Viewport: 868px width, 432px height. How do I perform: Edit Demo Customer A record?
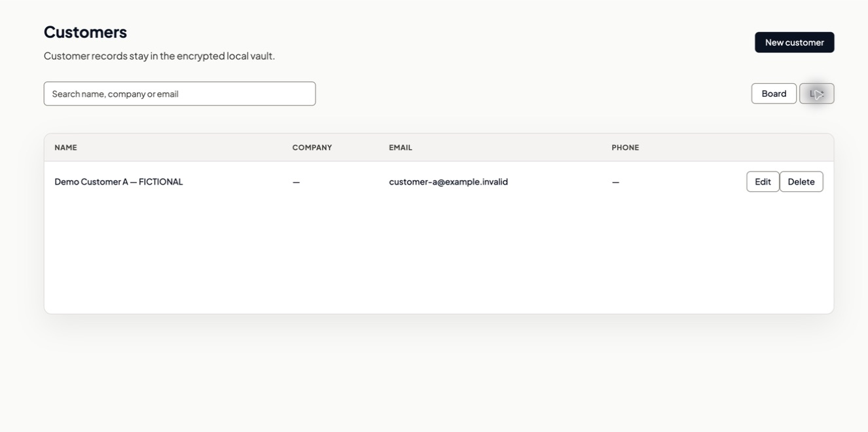click(763, 181)
